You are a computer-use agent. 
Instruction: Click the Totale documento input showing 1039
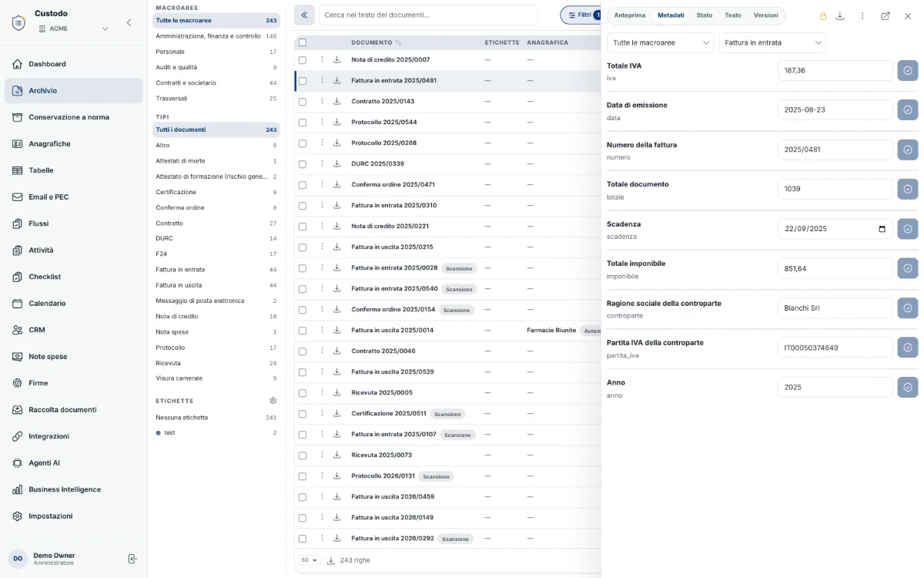(835, 189)
